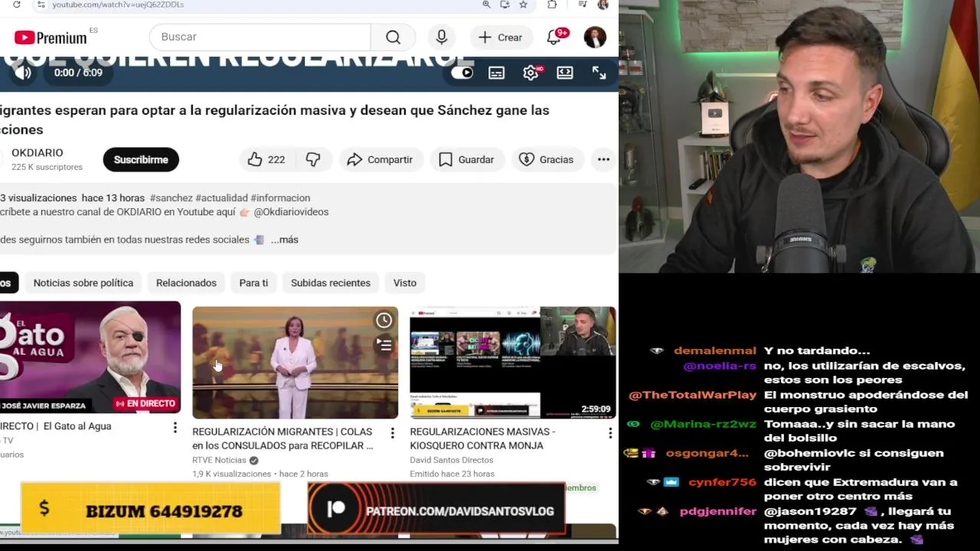Open the title REGULARIZACIONES MASIVAS - KIOSQUERO CONTRA MONJA
Viewport: 980px width, 551px height.
pyautogui.click(x=482, y=439)
